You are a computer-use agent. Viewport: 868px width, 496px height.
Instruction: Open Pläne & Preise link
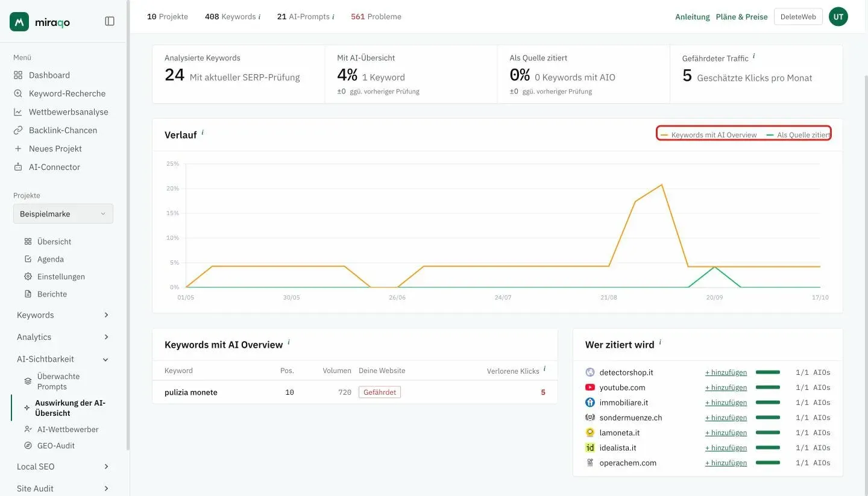tap(742, 17)
